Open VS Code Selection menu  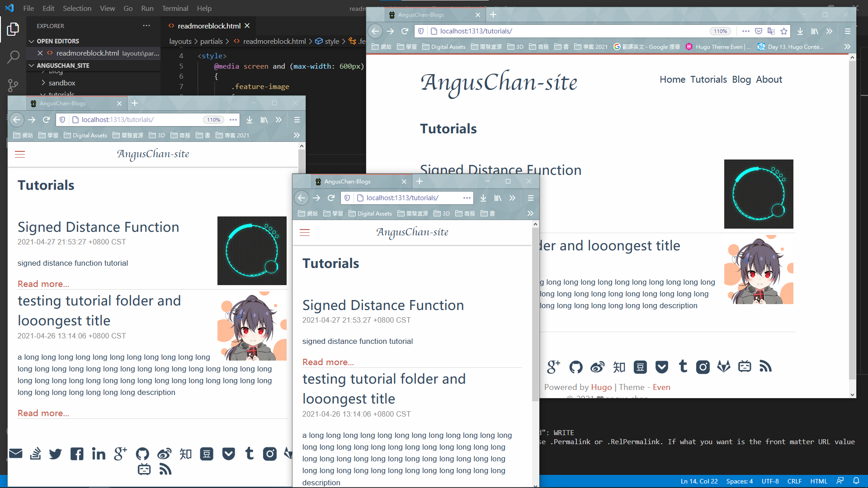77,8
